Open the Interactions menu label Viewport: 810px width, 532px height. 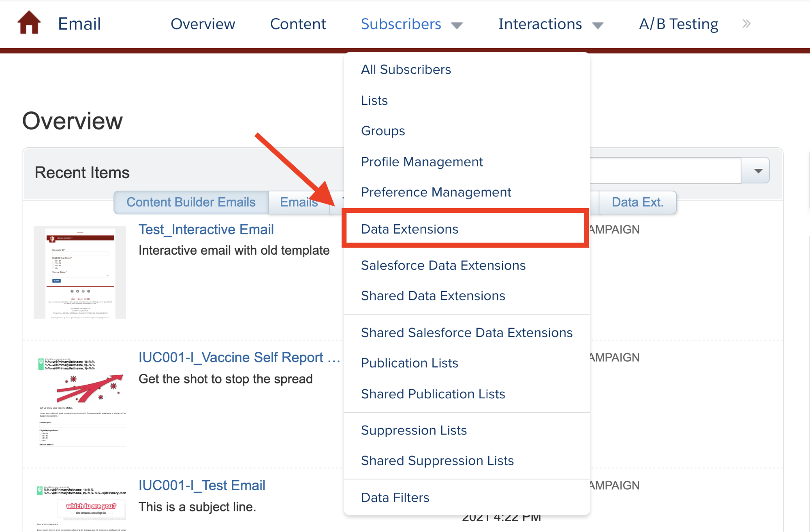coord(540,24)
